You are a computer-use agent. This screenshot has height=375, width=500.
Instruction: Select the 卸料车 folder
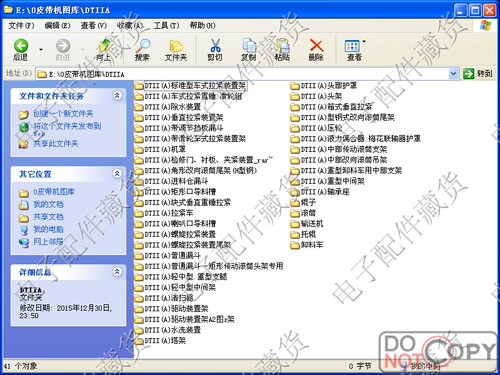click(x=307, y=245)
